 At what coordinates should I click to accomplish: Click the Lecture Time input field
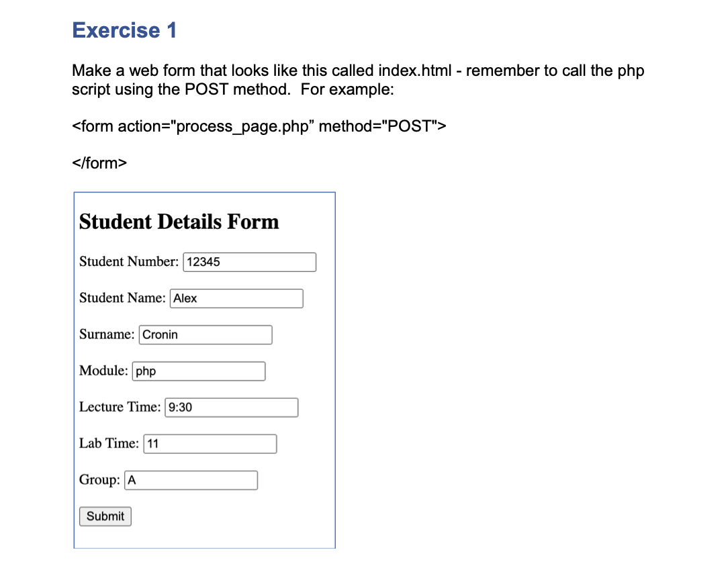tap(230, 407)
